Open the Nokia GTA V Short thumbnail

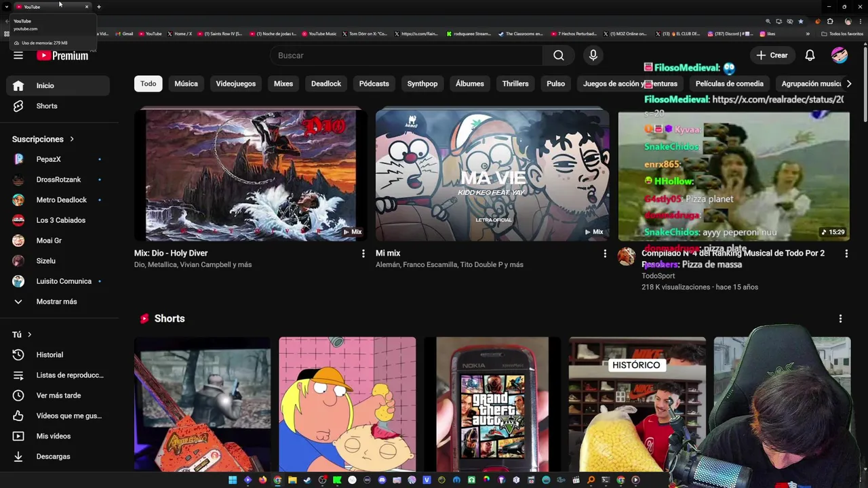492,404
